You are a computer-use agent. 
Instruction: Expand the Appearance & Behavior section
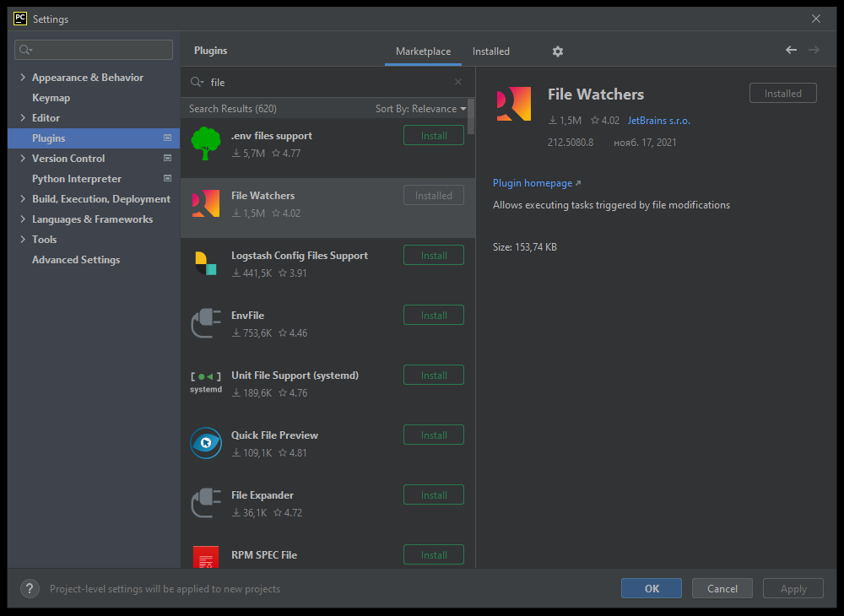point(22,77)
